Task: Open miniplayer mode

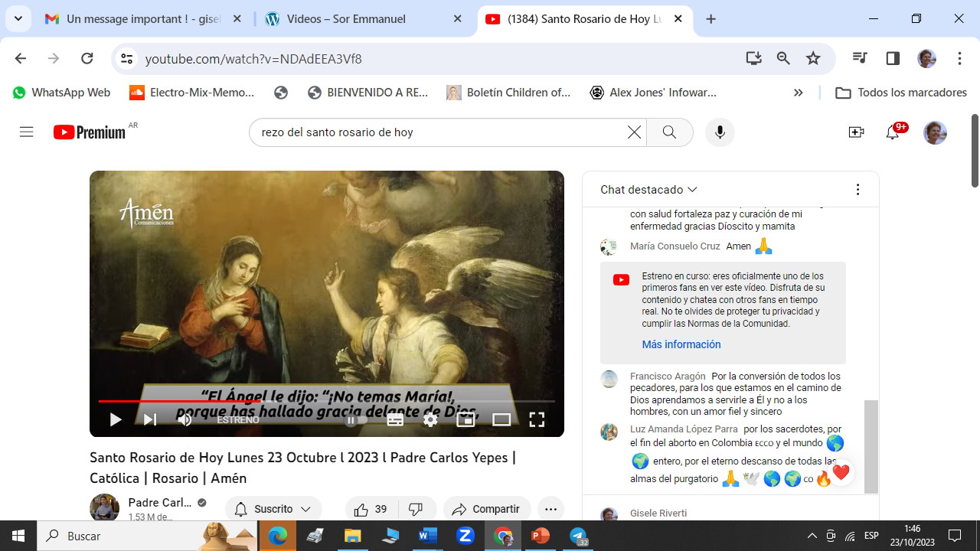Action: [465, 419]
